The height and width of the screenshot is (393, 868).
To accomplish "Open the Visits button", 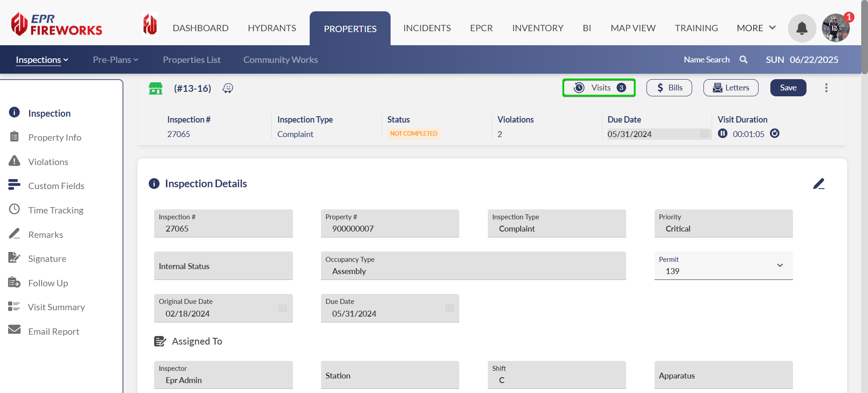I will point(599,88).
